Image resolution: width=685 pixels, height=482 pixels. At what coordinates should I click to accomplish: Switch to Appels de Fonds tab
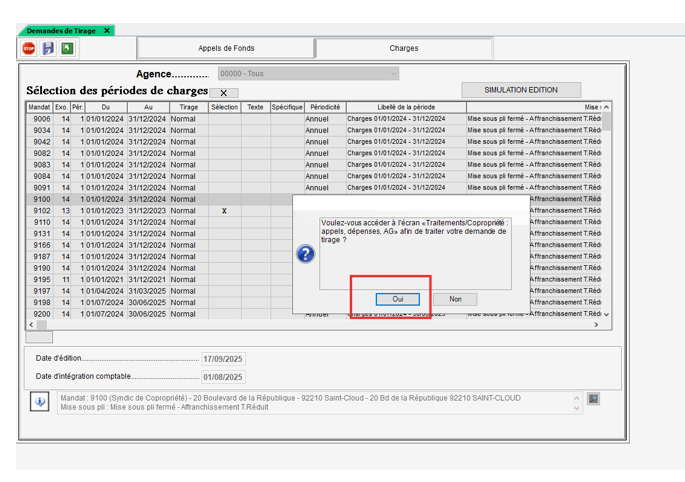coord(226,48)
